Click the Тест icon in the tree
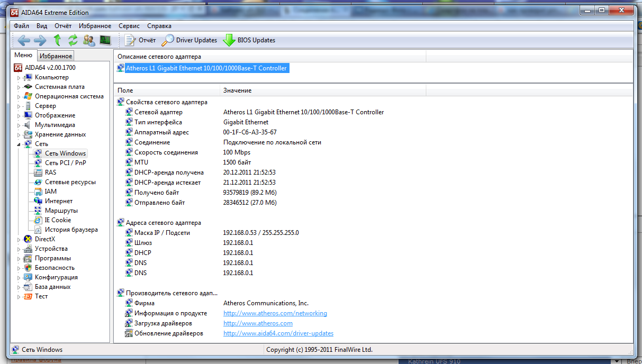 [28, 296]
